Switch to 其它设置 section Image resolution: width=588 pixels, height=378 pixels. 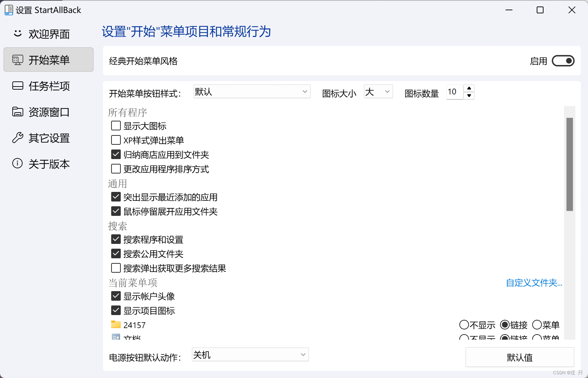(x=49, y=138)
